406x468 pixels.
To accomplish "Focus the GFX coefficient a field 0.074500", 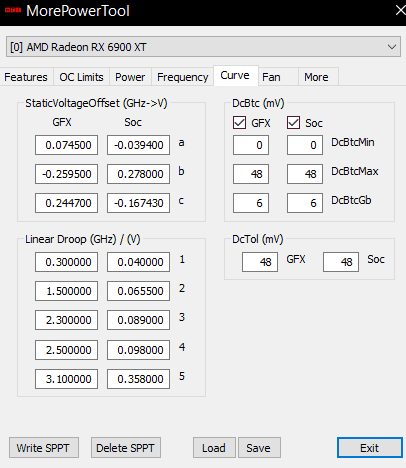I will tap(66, 145).
